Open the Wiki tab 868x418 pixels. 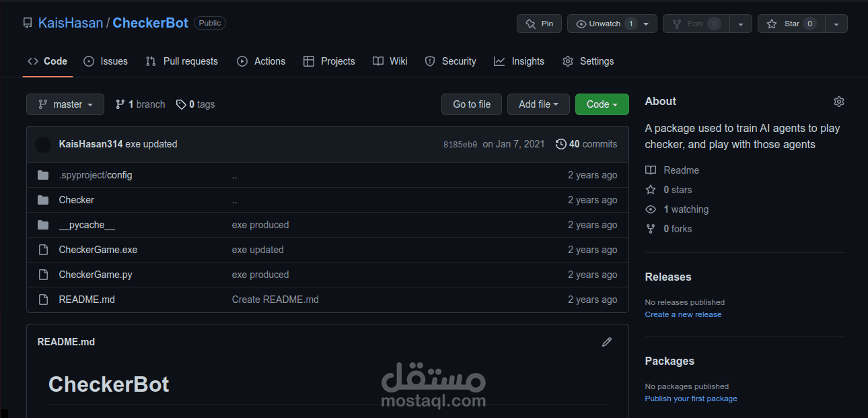coord(390,61)
